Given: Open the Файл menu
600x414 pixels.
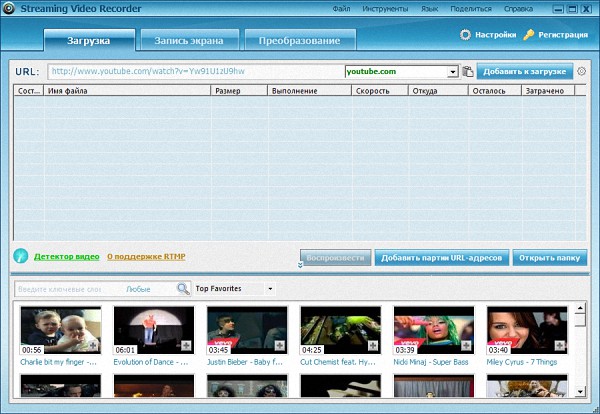Looking at the screenshot, I should click(341, 8).
